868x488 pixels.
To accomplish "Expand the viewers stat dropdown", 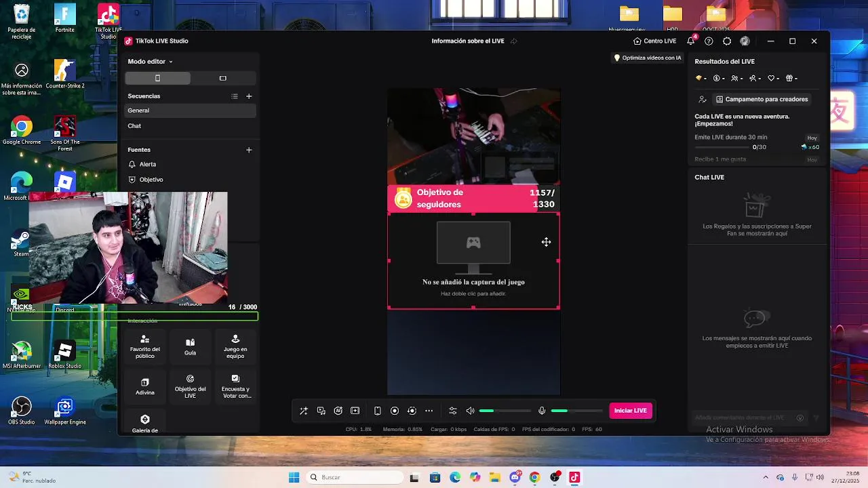I will (737, 78).
